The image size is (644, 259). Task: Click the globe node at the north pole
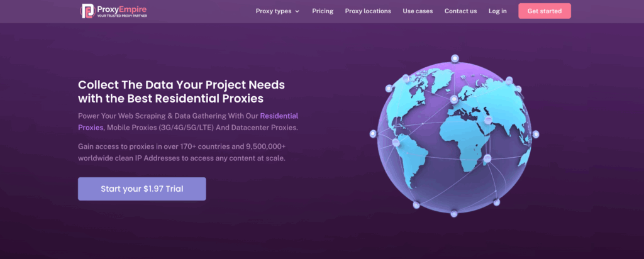(x=454, y=58)
